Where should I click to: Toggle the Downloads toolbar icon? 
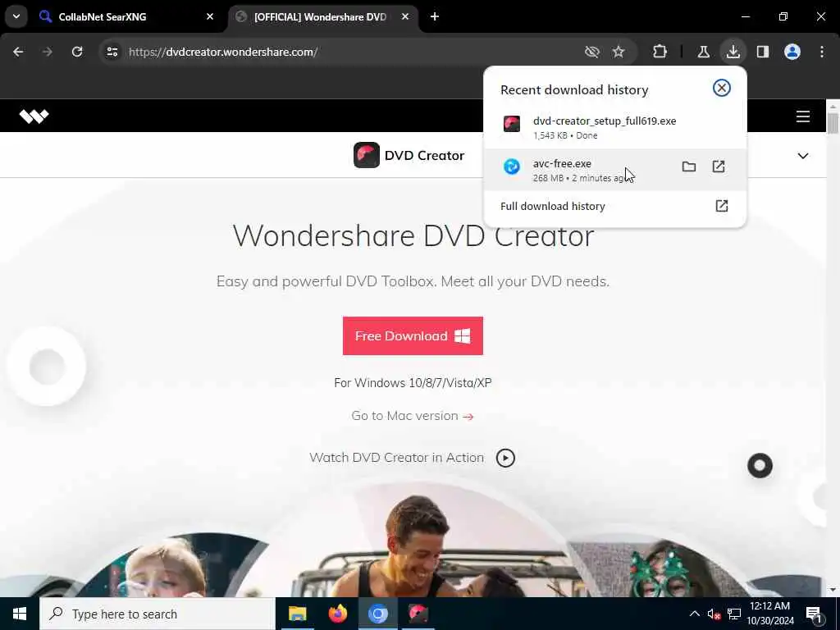tap(733, 52)
